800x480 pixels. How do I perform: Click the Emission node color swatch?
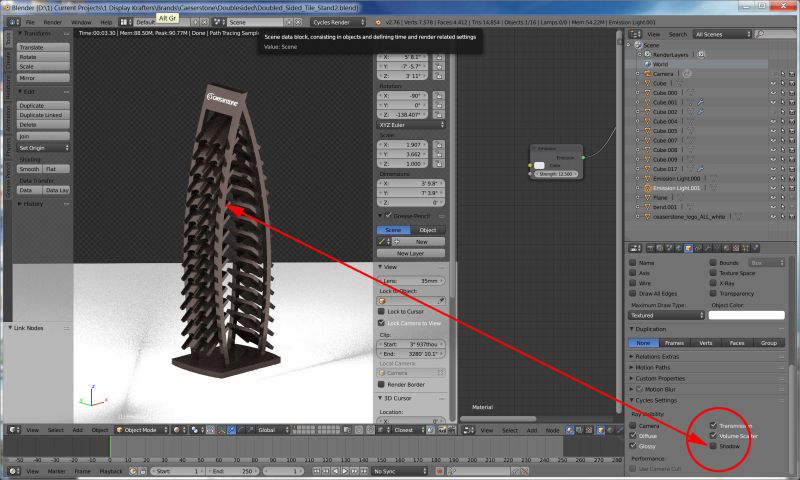(x=539, y=165)
